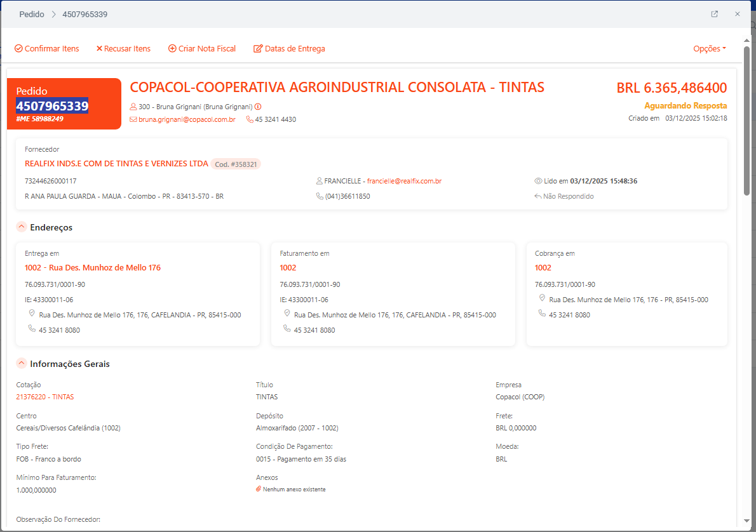
Task: Open supplier email francielle@realfix.com.br
Action: point(404,181)
